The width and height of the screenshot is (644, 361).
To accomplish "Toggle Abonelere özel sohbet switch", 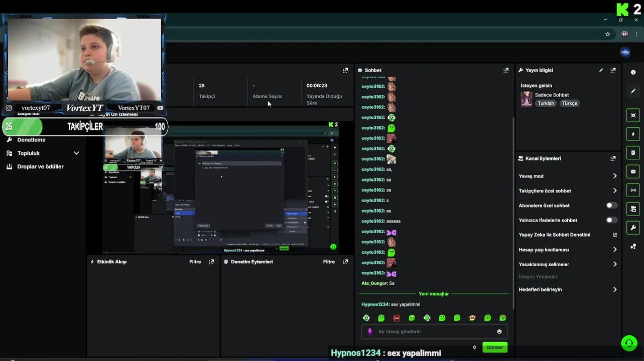I will point(611,206).
